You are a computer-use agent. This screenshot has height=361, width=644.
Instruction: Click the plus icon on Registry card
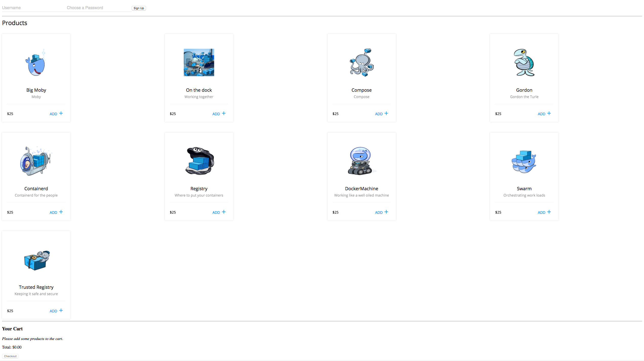(224, 212)
